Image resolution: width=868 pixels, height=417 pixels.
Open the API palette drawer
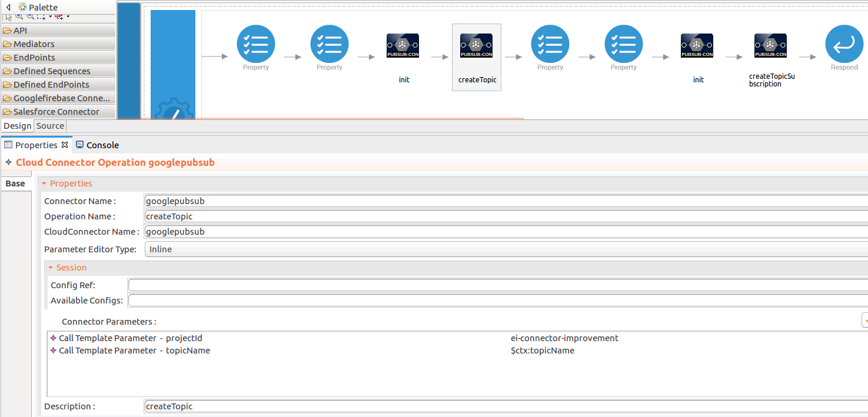click(x=58, y=30)
